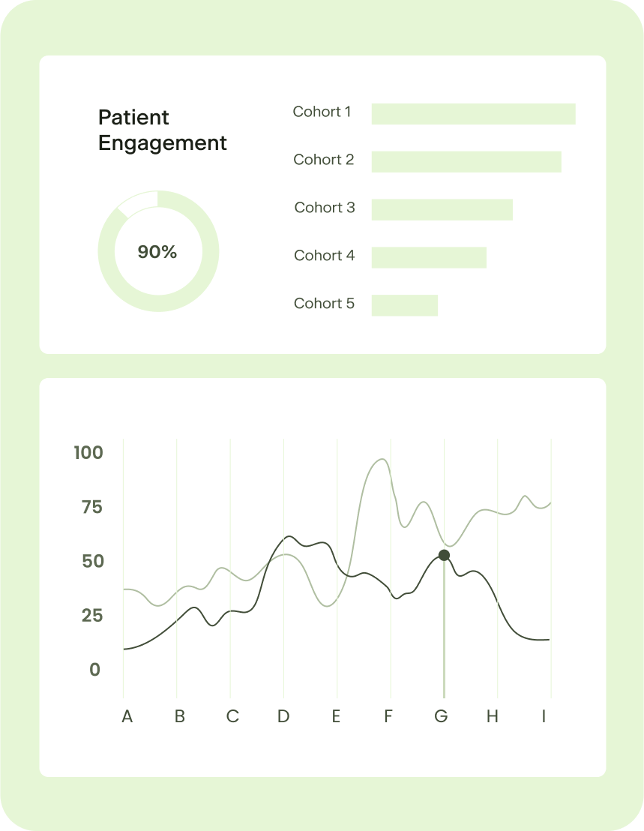The width and height of the screenshot is (644, 831).
Task: Click the Cohort 4 bar
Action: (429, 258)
